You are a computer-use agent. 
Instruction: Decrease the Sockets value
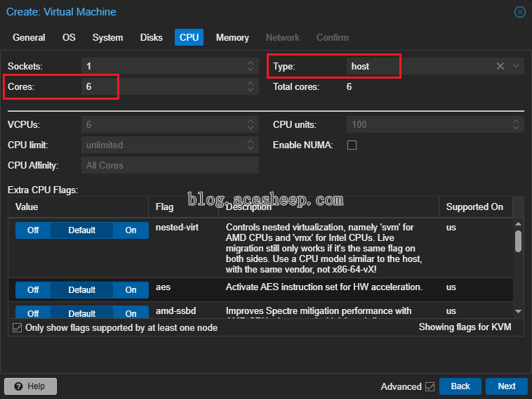[x=251, y=69]
